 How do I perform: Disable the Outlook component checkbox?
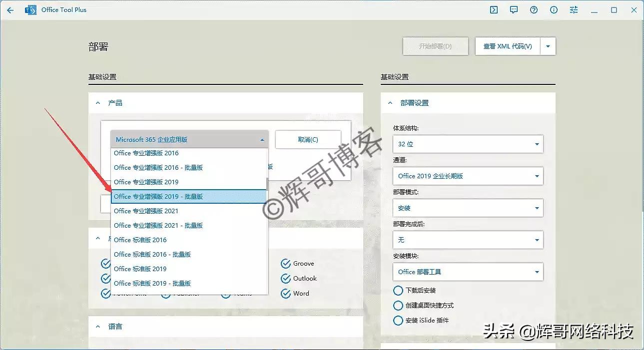point(286,278)
